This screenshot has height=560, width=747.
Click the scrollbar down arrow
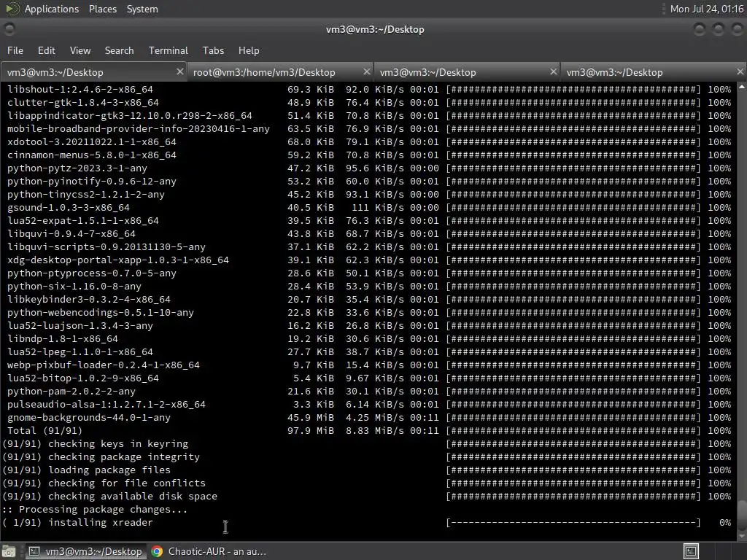pos(742,536)
